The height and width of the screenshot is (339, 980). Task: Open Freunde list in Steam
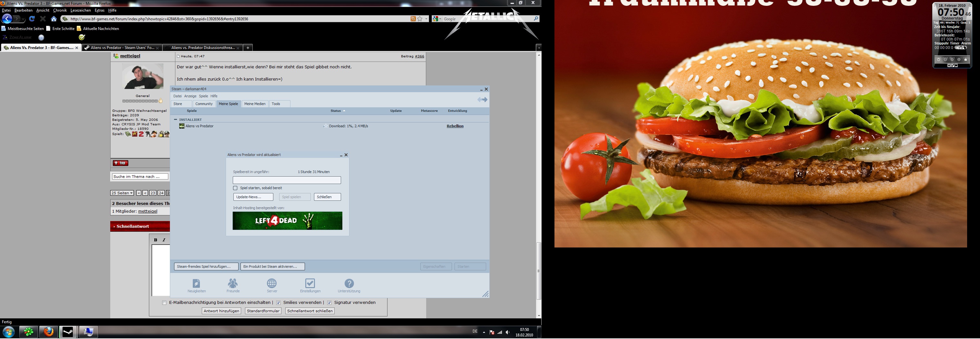click(x=233, y=286)
